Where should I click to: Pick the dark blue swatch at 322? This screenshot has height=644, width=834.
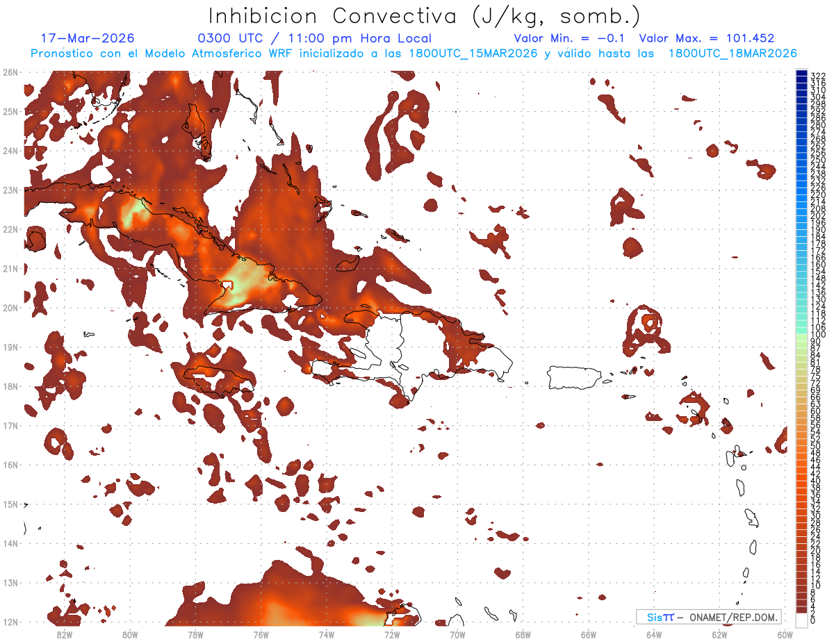(801, 73)
